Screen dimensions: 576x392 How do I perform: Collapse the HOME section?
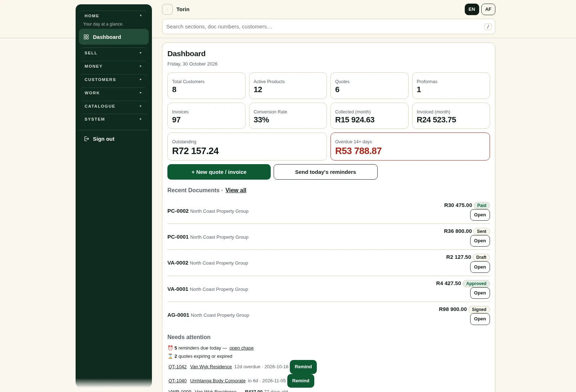pyautogui.click(x=114, y=16)
